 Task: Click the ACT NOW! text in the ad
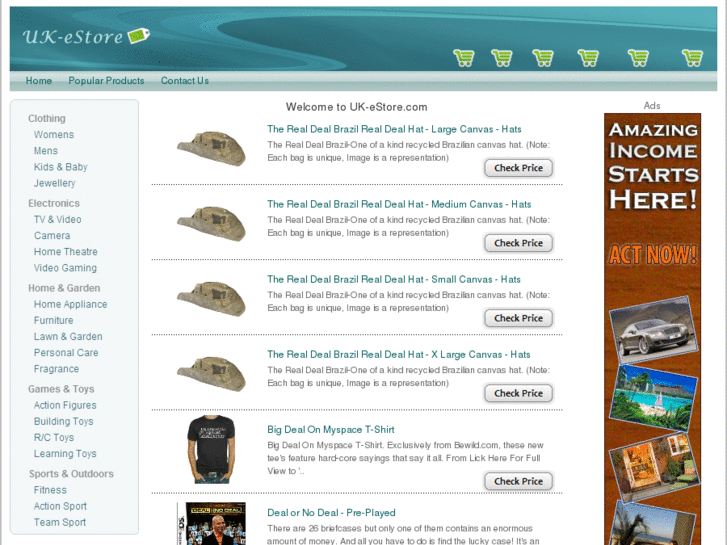pyautogui.click(x=653, y=255)
